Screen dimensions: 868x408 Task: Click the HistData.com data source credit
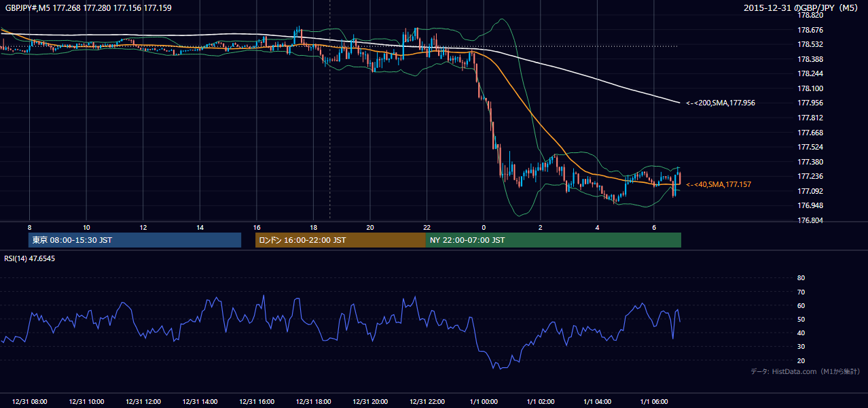pos(805,371)
